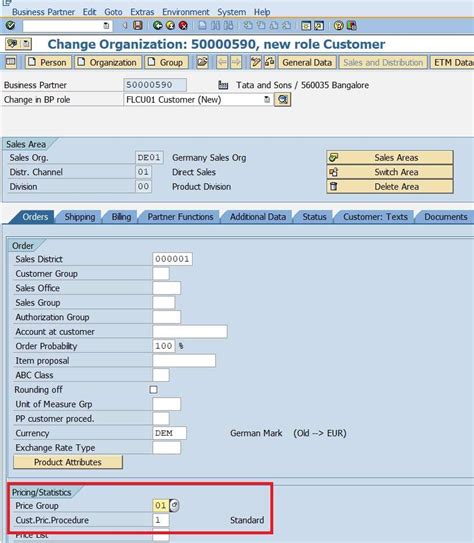Open the Help menu
This screenshot has width=474, height=543.
tap(262, 12)
